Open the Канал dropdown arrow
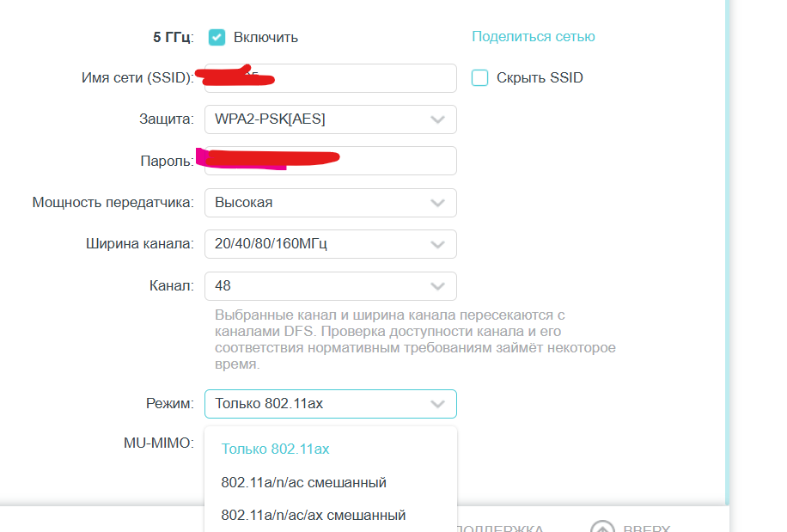Viewport: 787px width, 532px height. pyautogui.click(x=437, y=285)
